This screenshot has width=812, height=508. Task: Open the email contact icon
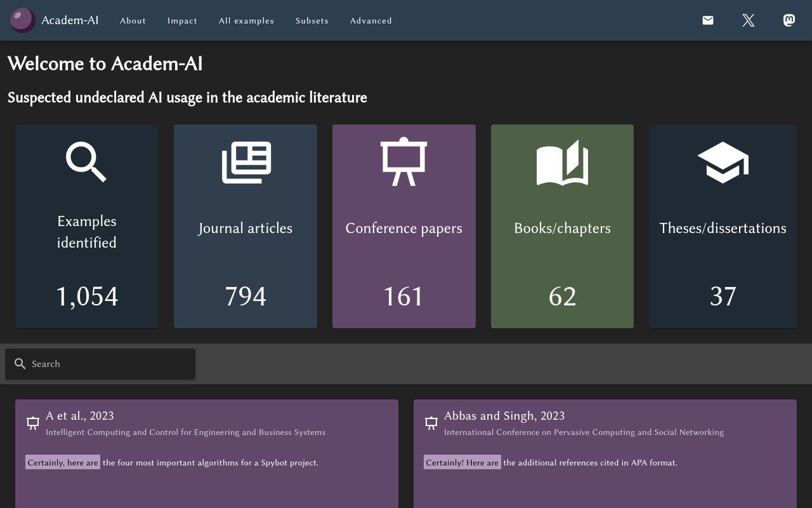tap(708, 20)
